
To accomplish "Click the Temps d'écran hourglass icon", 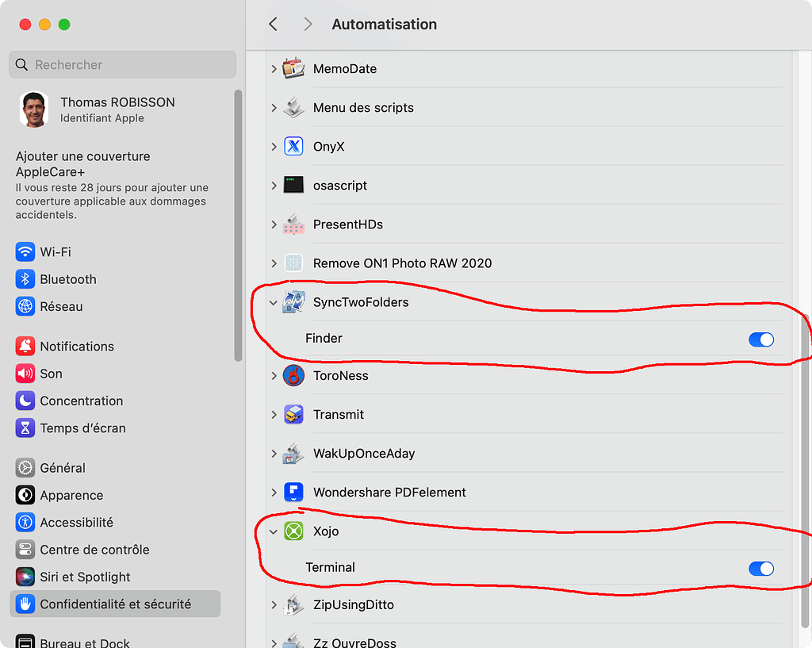I will pos(25,428).
